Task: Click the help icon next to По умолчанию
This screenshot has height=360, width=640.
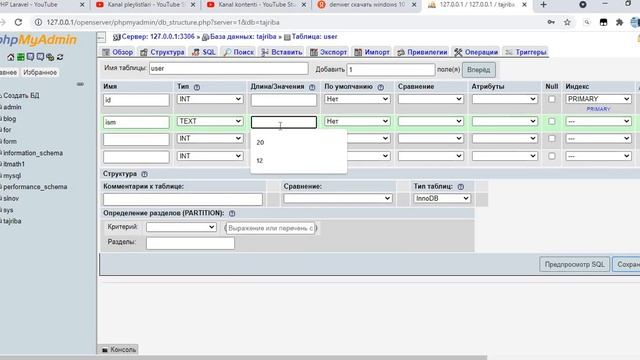Action: tap(380, 87)
